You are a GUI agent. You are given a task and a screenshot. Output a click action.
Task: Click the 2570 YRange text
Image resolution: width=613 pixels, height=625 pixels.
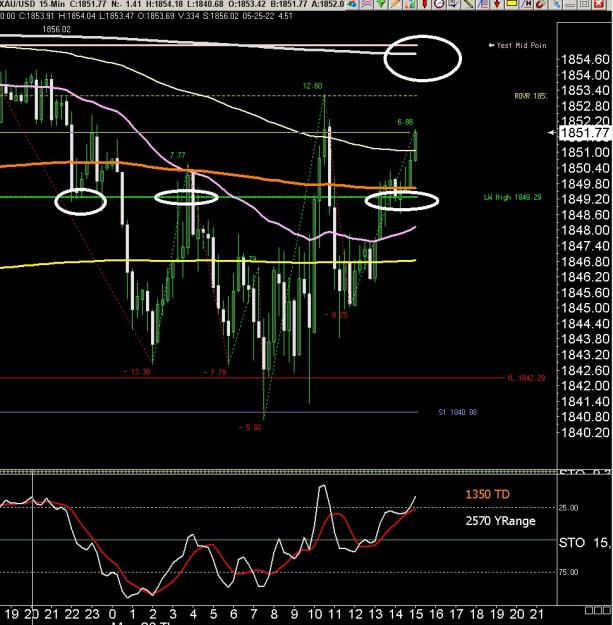coord(500,521)
